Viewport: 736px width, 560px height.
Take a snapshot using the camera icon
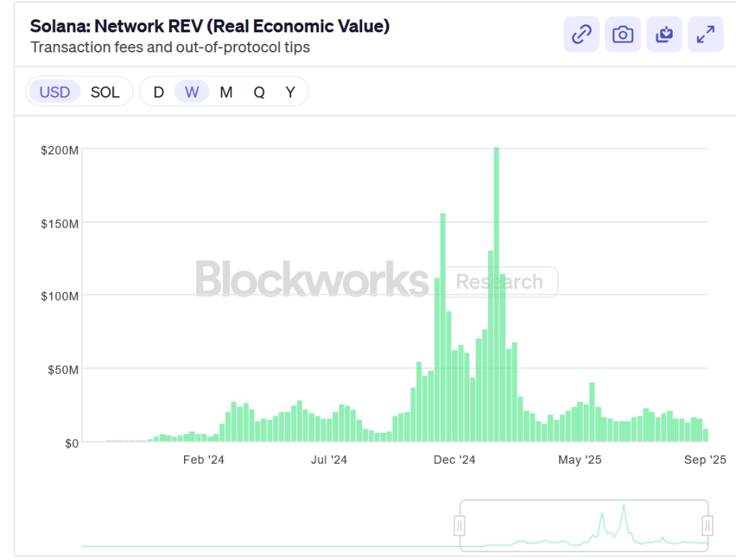pos(622,34)
